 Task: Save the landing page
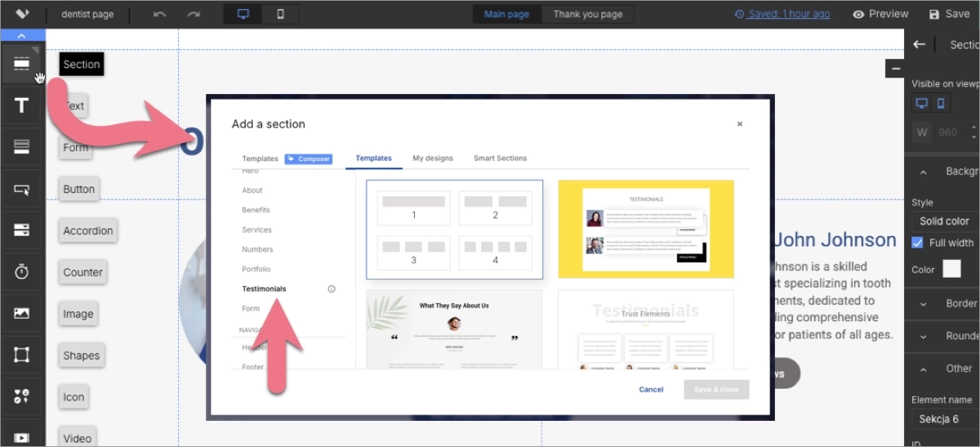click(x=949, y=14)
